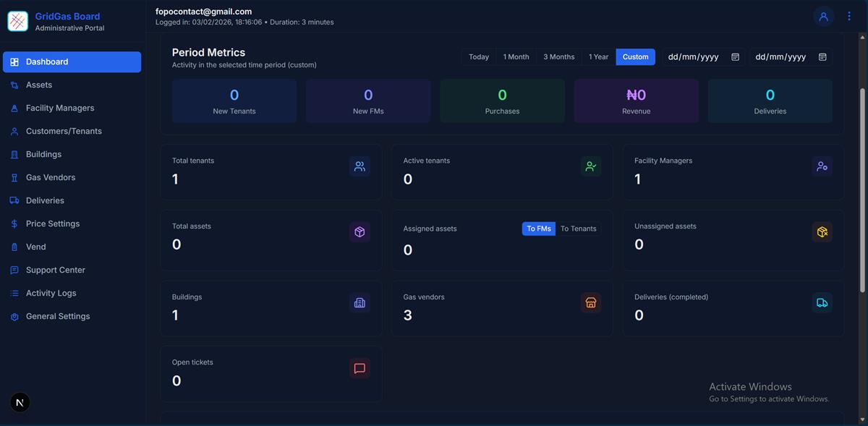Click the New FMs metric card
The image size is (868, 426).
point(368,101)
